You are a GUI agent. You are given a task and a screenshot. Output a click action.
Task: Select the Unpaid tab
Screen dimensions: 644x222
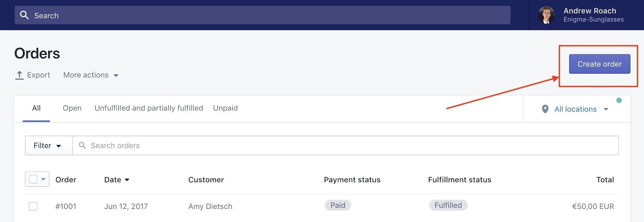coord(225,108)
